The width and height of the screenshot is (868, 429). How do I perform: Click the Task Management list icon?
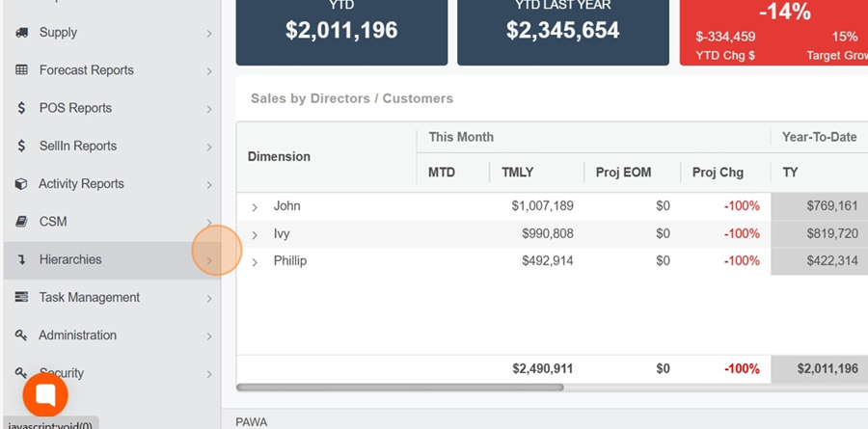(21, 297)
